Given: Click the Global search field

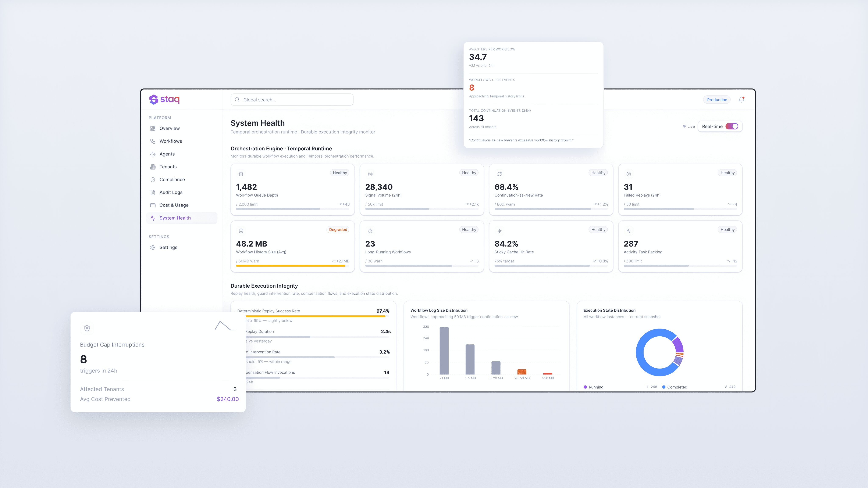Looking at the screenshot, I should pos(292,100).
